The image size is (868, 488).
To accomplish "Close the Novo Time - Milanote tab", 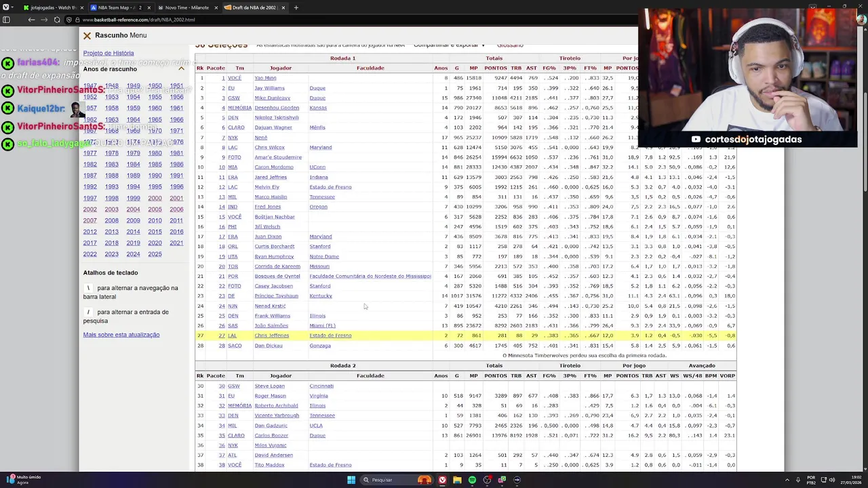I will [216, 7].
